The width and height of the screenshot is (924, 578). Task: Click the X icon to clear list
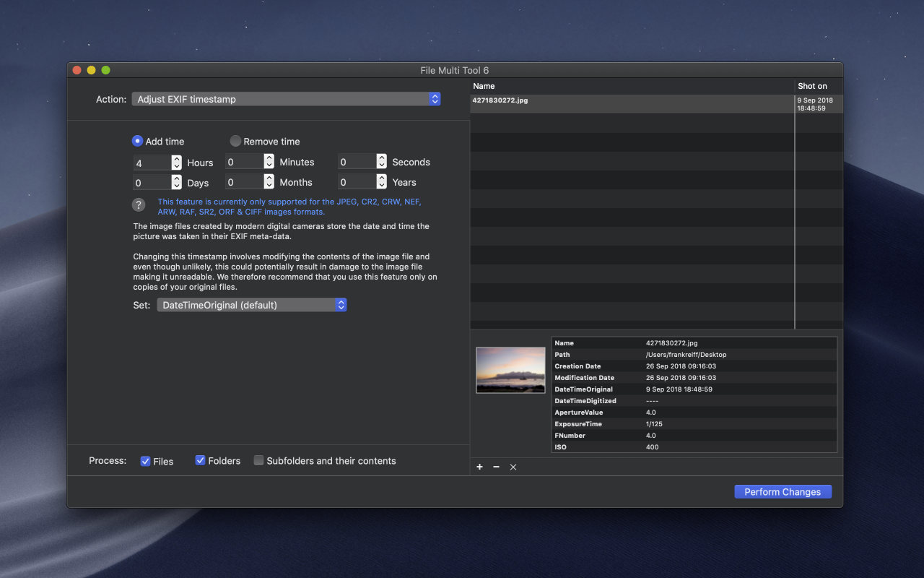513,467
